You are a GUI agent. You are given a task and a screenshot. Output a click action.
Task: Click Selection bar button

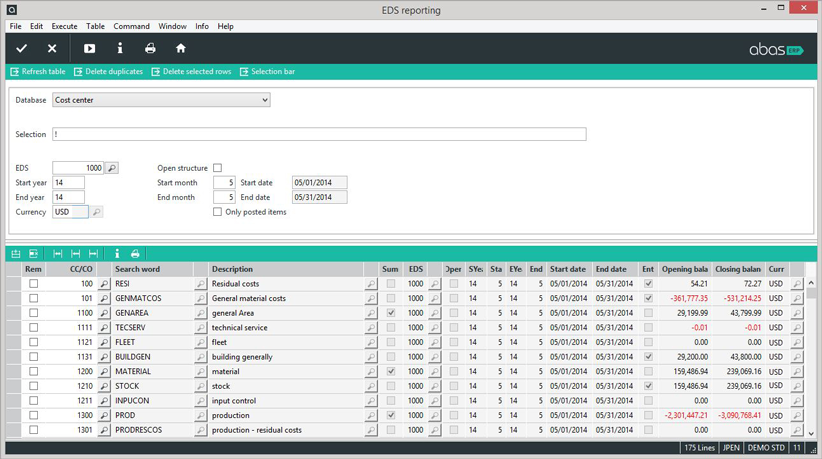[x=267, y=72]
